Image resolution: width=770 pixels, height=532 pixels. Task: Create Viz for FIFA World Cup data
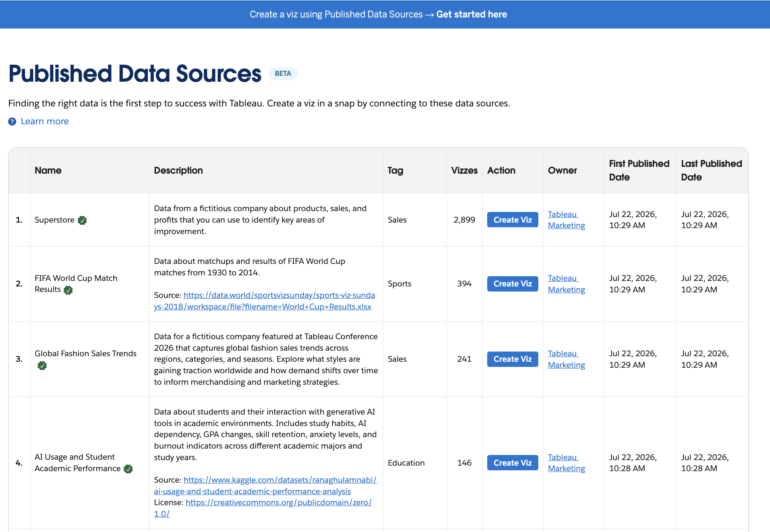click(513, 283)
